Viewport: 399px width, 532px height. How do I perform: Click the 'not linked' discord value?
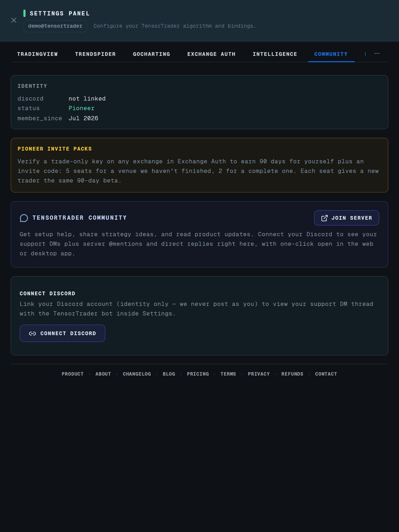click(87, 99)
